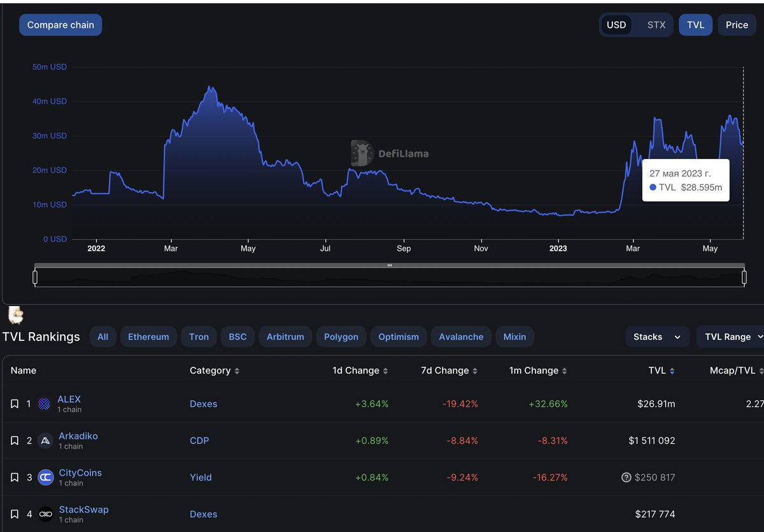The image size is (764, 532).
Task: Open the CityCoins protocol link
Action: [80, 473]
